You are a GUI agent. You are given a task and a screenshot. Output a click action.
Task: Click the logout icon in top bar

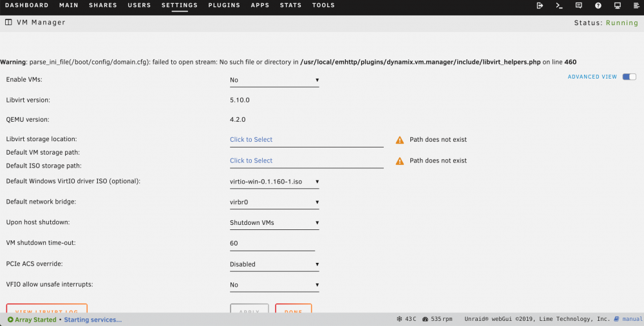[540, 5]
